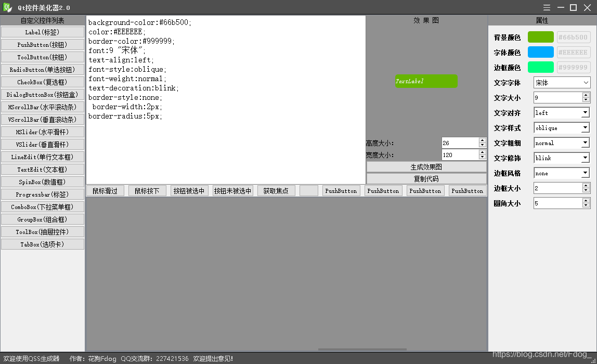Increase 高度大小 with up arrow
Screen dimensions: 597x364
483,140
